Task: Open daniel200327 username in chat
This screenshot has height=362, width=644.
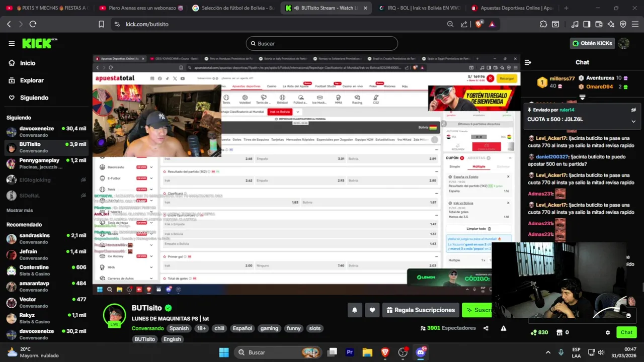Action: tap(552, 157)
